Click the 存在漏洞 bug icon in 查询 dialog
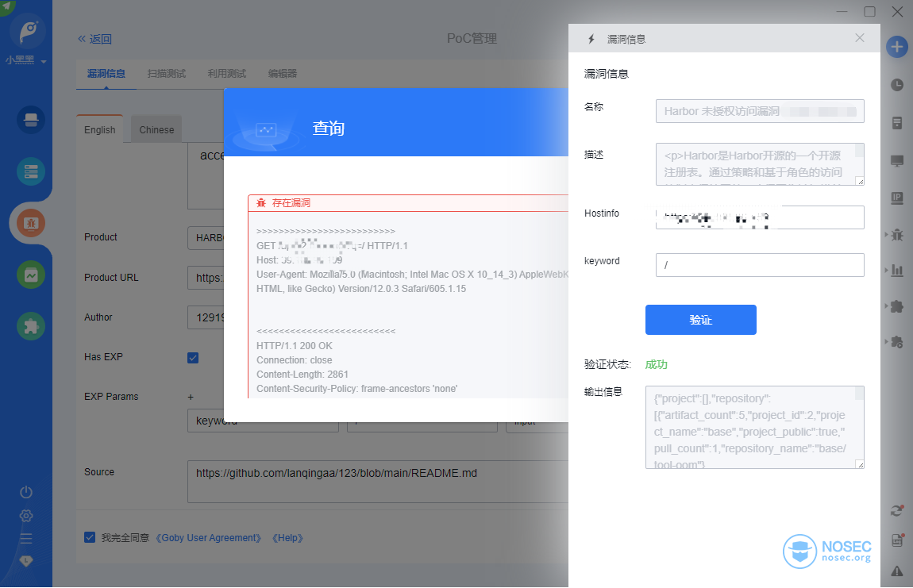Screen dimensions: 913x588 point(261,202)
